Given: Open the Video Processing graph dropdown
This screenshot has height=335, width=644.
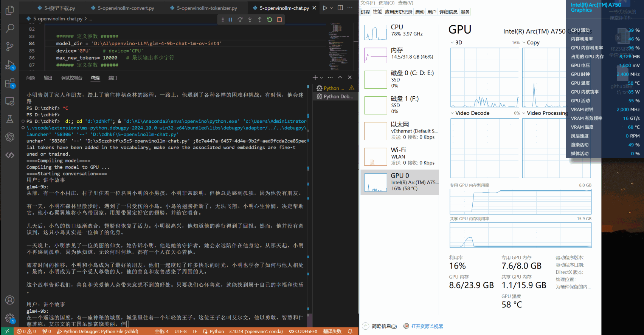Looking at the screenshot, I should pos(524,113).
